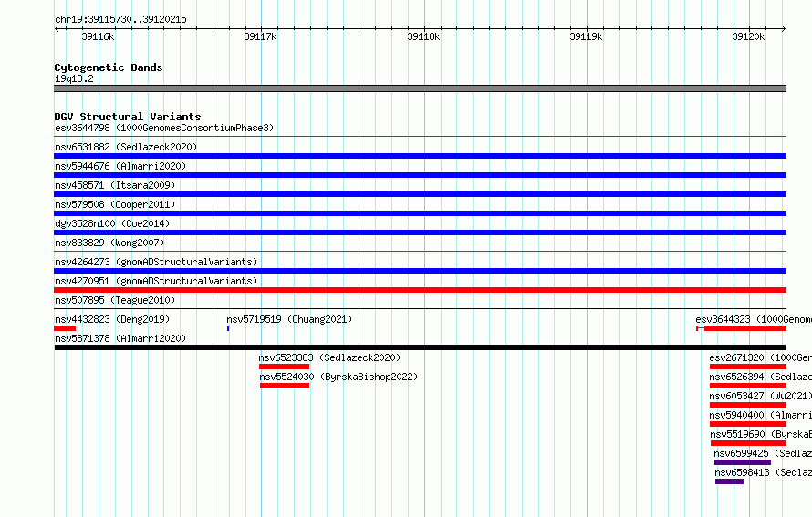The height and width of the screenshot is (517, 812).
Task: Click the nsv5519690 red variant bar
Action: pyautogui.click(x=748, y=443)
